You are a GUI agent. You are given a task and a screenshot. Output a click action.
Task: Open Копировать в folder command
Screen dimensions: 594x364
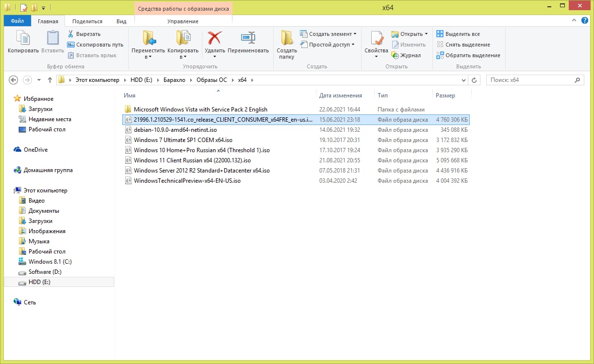183,44
